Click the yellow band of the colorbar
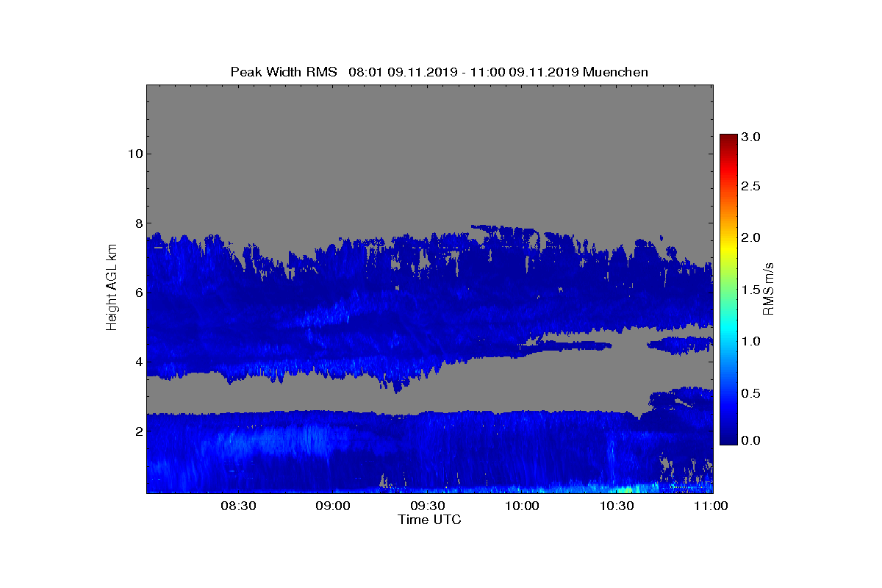882x588 pixels. coord(728,248)
